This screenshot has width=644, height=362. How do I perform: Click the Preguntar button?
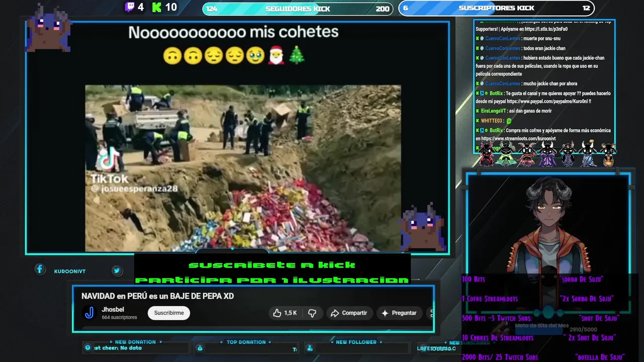[x=398, y=313]
